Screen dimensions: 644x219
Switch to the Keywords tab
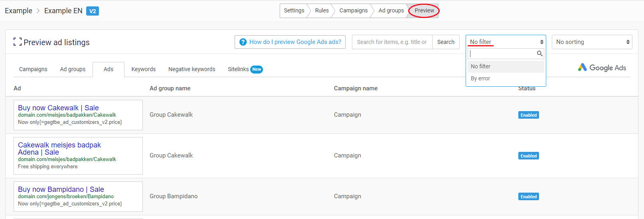point(143,69)
